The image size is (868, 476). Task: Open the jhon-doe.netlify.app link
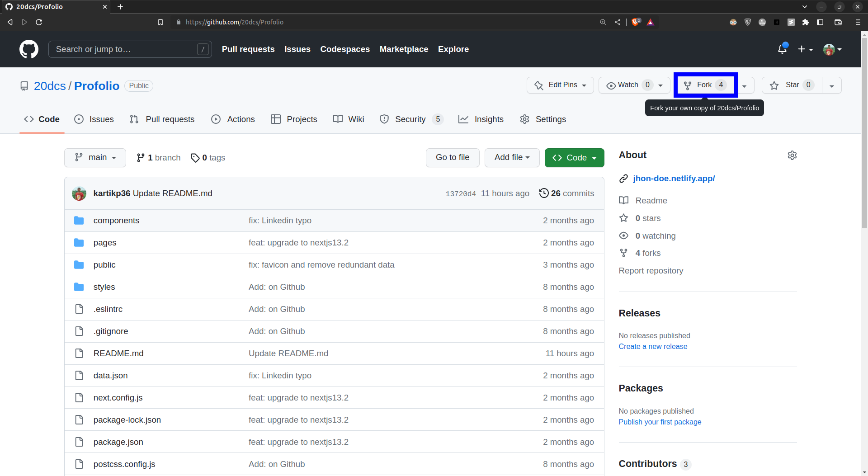[674, 178]
